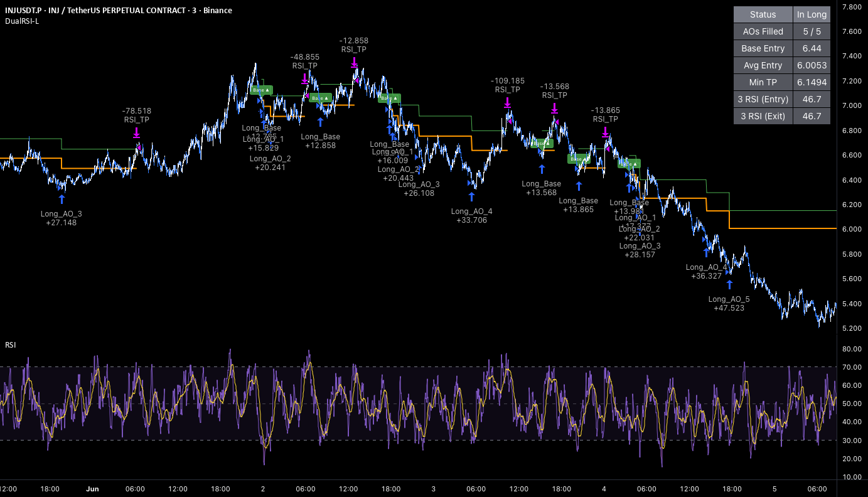The height and width of the screenshot is (497, 868).
Task: Click the day 5 date label on time axis
Action: (774, 489)
